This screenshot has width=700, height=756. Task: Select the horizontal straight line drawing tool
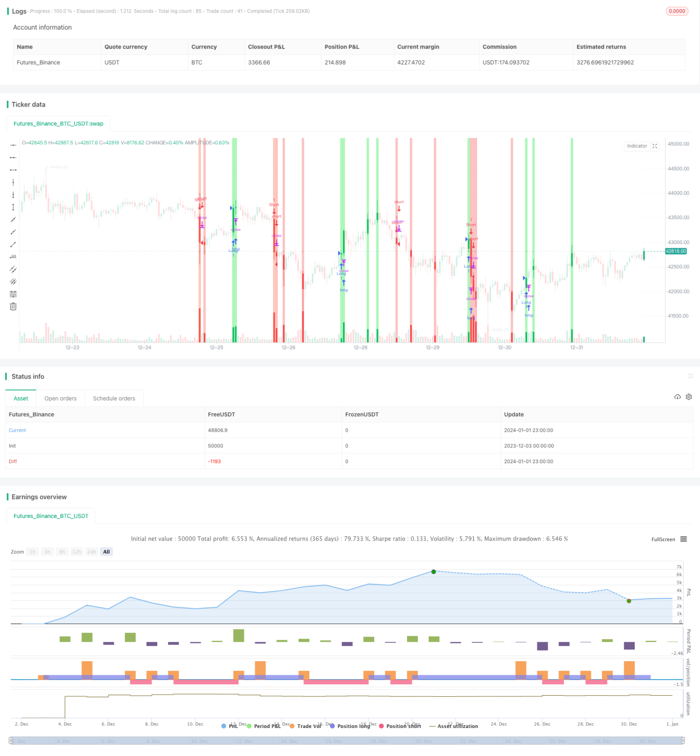coord(13,145)
